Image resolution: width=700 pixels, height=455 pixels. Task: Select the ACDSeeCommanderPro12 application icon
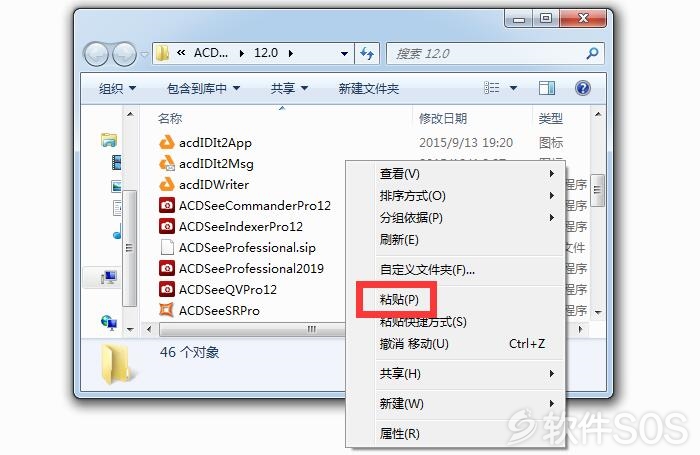point(167,205)
